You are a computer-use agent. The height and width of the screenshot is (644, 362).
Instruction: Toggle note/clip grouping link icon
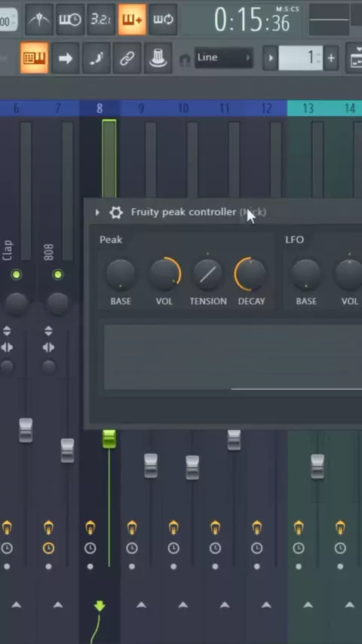[x=127, y=58]
